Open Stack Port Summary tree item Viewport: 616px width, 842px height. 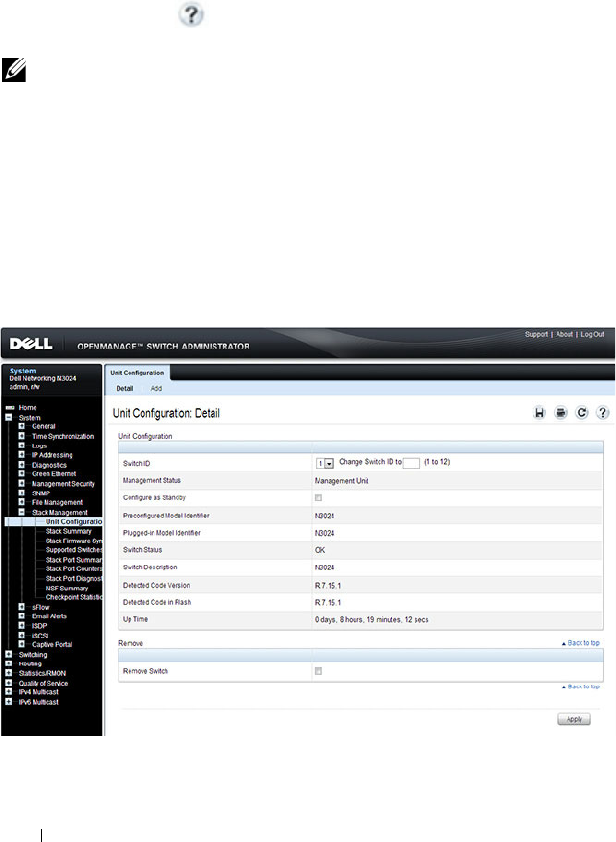click(x=74, y=560)
